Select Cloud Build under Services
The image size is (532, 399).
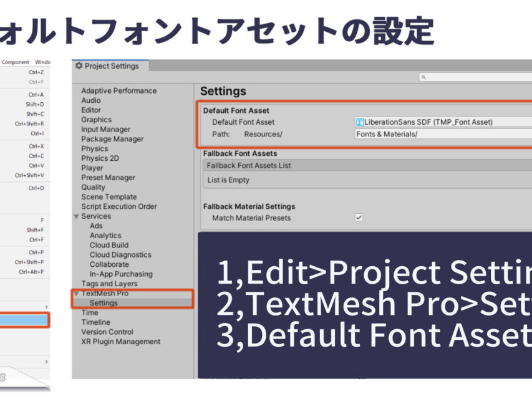109,245
